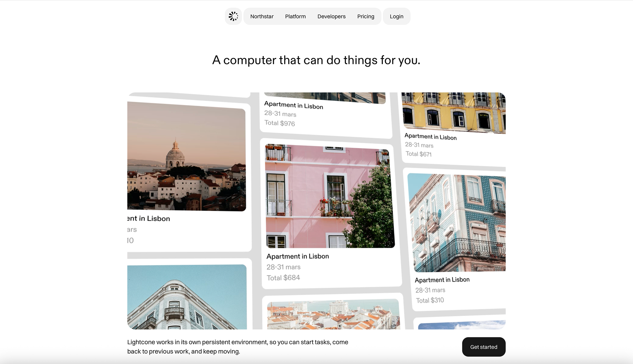633x364 pixels.
Task: Open the Northstar menu item
Action: click(262, 16)
